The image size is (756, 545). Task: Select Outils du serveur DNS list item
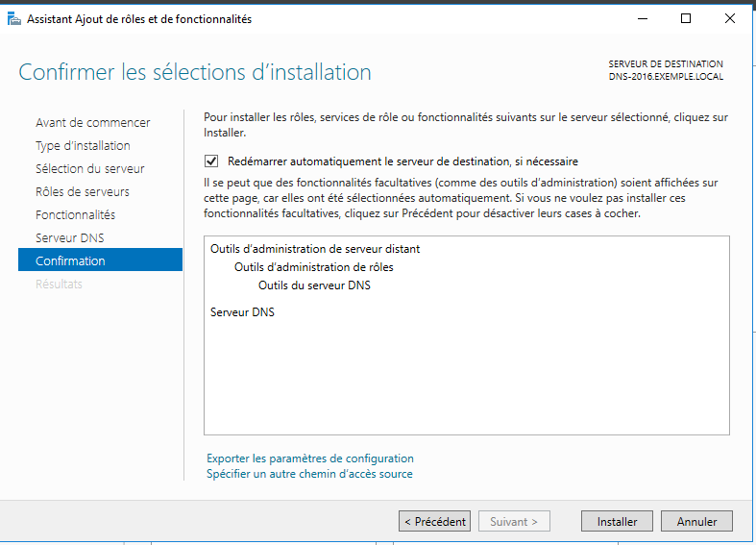[x=314, y=285]
